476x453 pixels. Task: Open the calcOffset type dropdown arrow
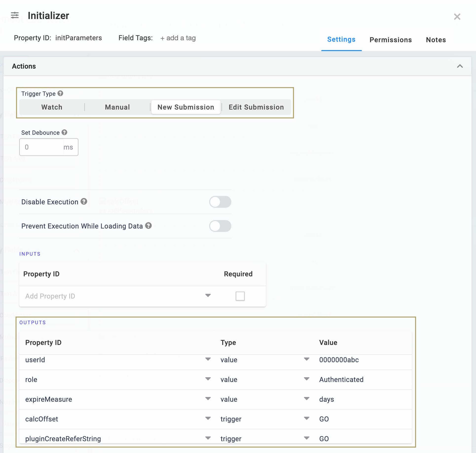307,418
